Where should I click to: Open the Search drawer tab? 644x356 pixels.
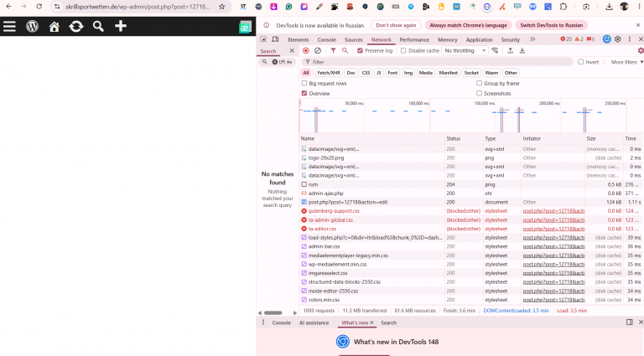(388, 322)
